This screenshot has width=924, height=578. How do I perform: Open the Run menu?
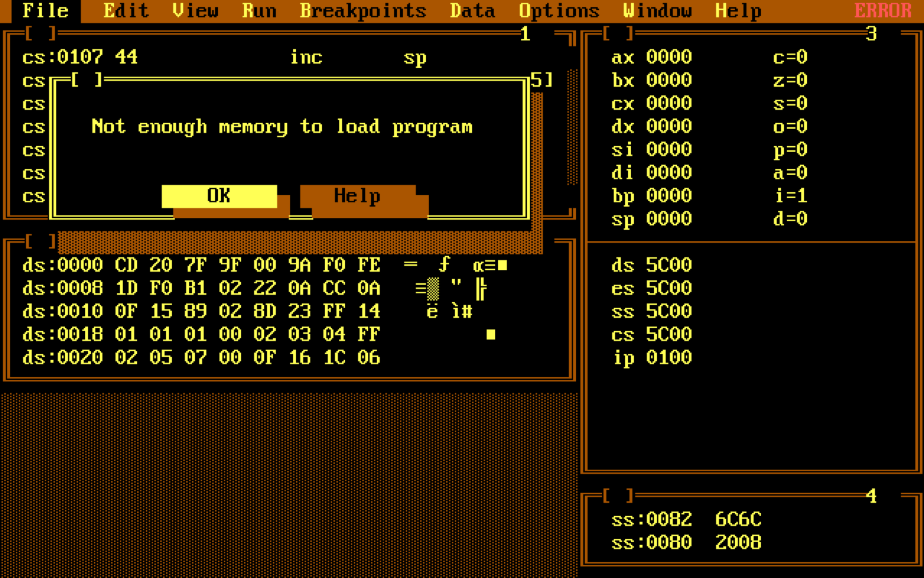(x=259, y=11)
